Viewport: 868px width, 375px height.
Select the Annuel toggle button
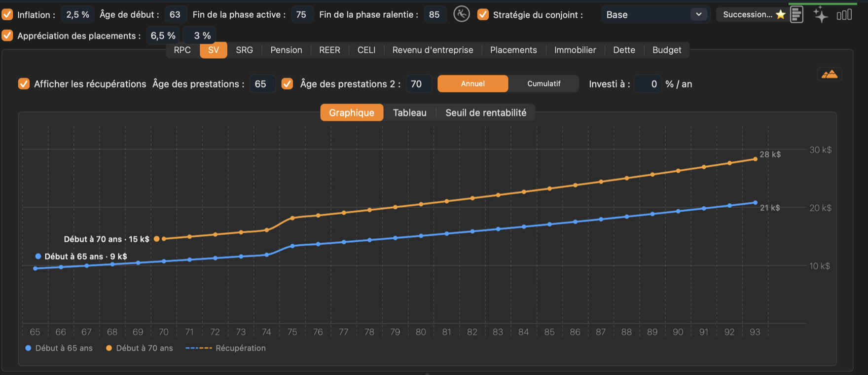(473, 83)
